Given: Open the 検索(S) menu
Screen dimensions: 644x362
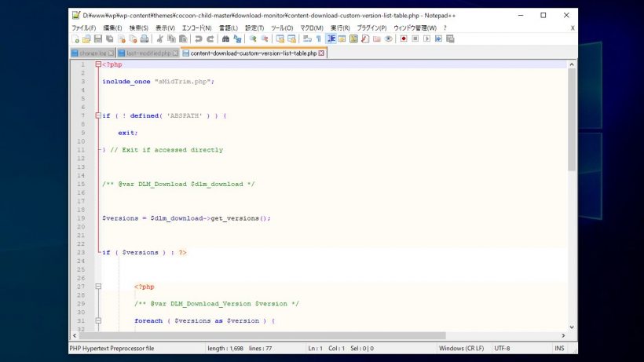Looking at the screenshot, I should coord(138,28).
